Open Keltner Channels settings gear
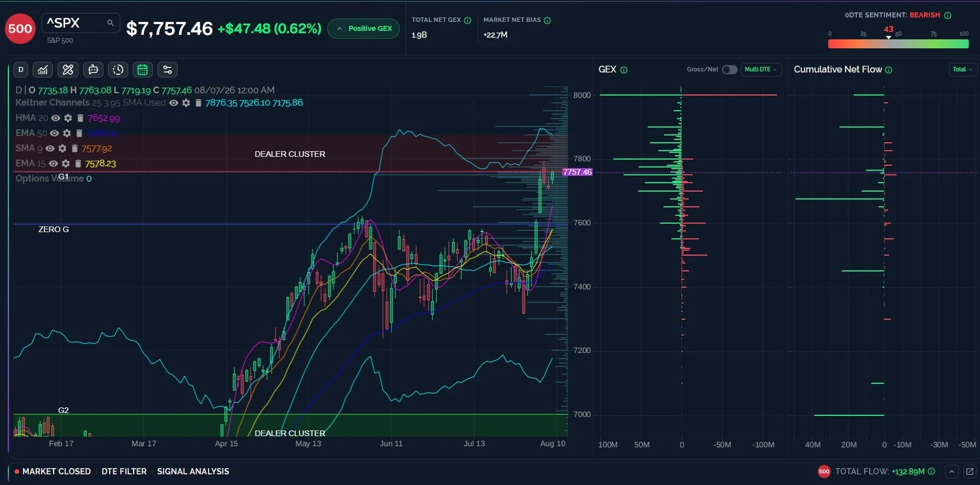Image resolution: width=980 pixels, height=485 pixels. click(186, 103)
